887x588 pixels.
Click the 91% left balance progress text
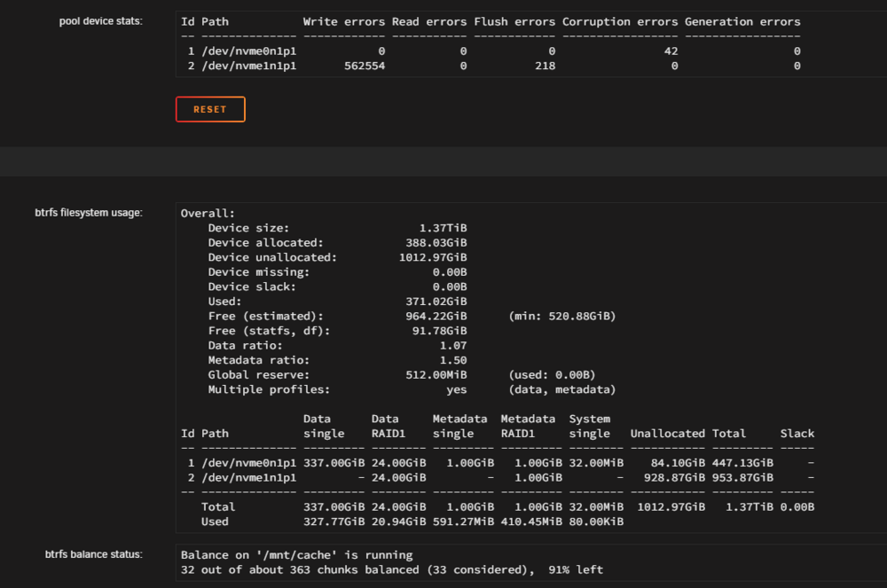[x=576, y=570]
